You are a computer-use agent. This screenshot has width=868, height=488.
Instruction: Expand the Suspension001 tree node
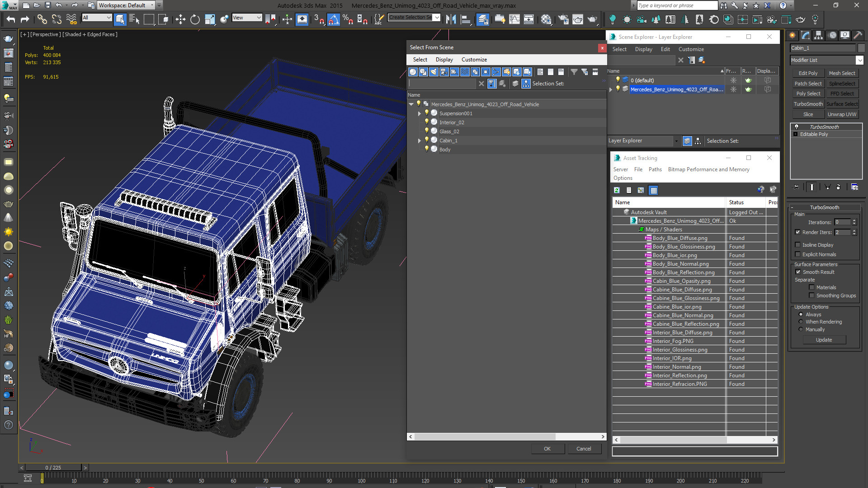[420, 113]
